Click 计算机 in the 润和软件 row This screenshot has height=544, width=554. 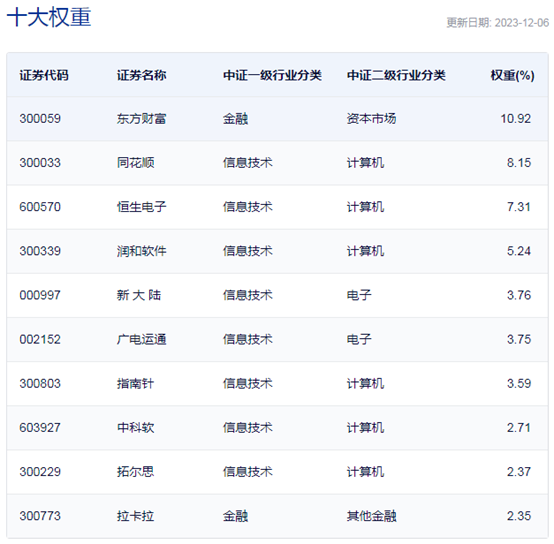click(x=365, y=251)
